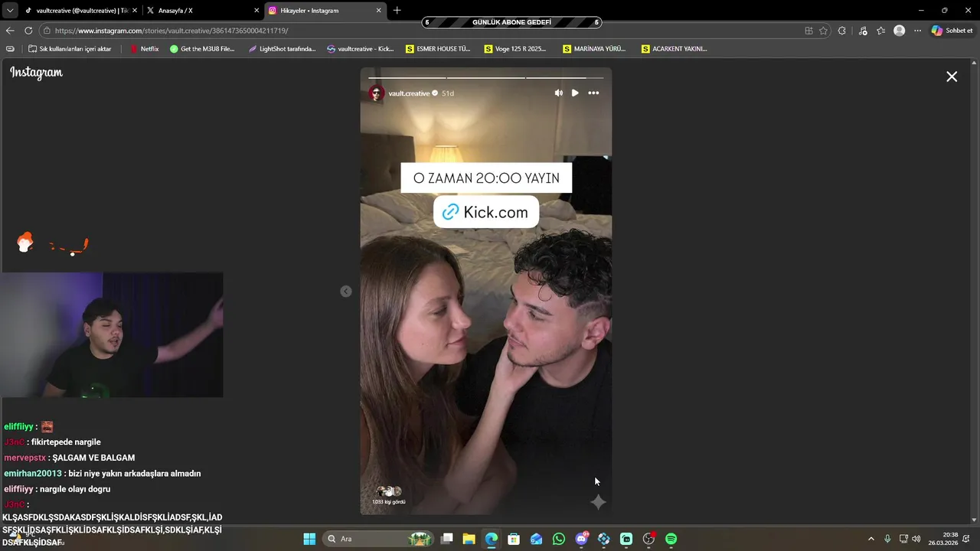Open the 'Voge 125 R 2025...' bookmark

pyautogui.click(x=515, y=49)
